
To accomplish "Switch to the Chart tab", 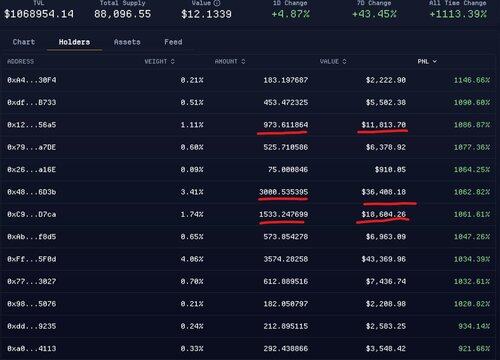I will pos(24,42).
